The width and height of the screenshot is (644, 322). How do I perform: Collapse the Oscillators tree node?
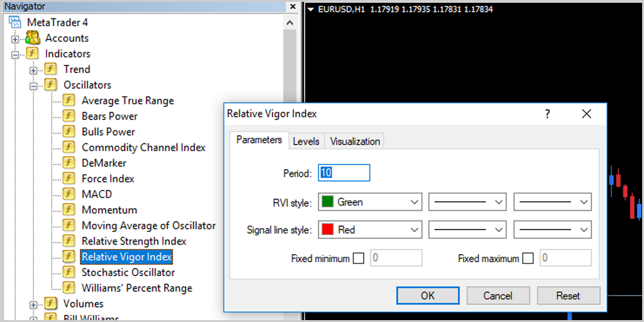pos(34,86)
